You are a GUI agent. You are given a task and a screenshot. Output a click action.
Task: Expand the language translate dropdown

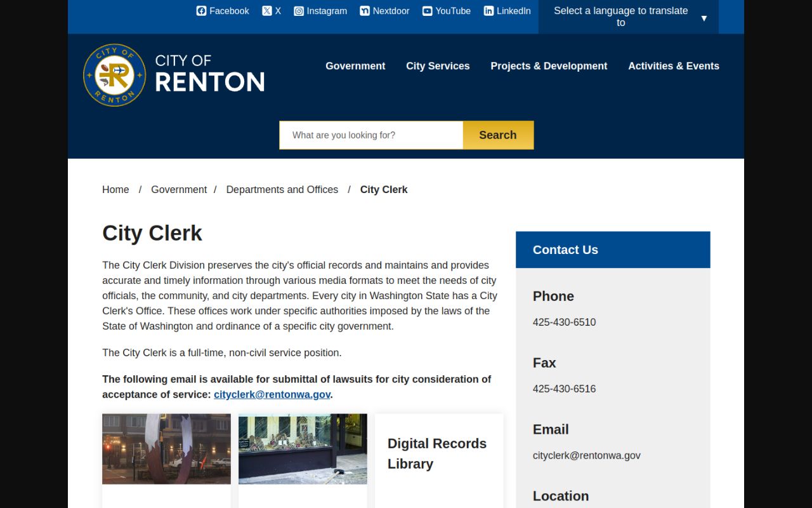[628, 17]
